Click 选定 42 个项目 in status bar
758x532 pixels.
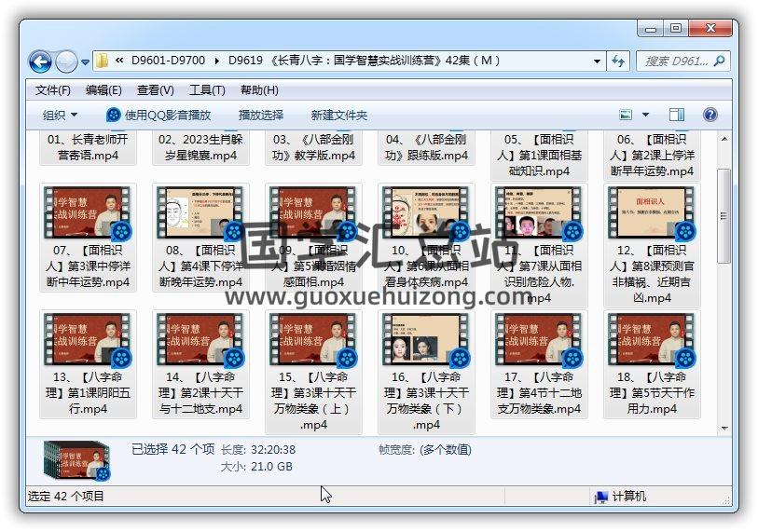pos(66,497)
